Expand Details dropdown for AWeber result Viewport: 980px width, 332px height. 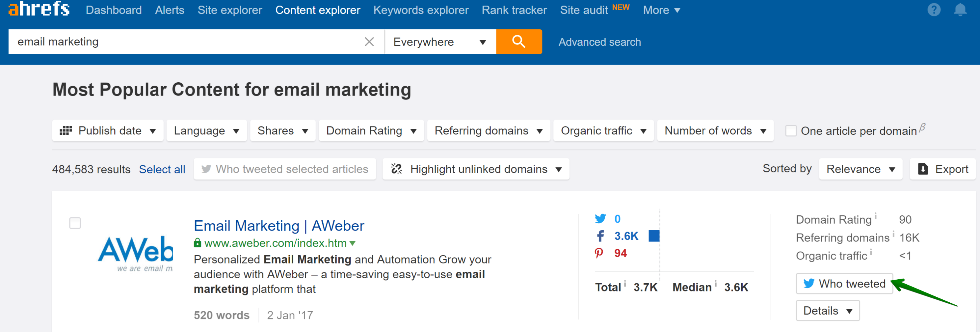tap(828, 311)
